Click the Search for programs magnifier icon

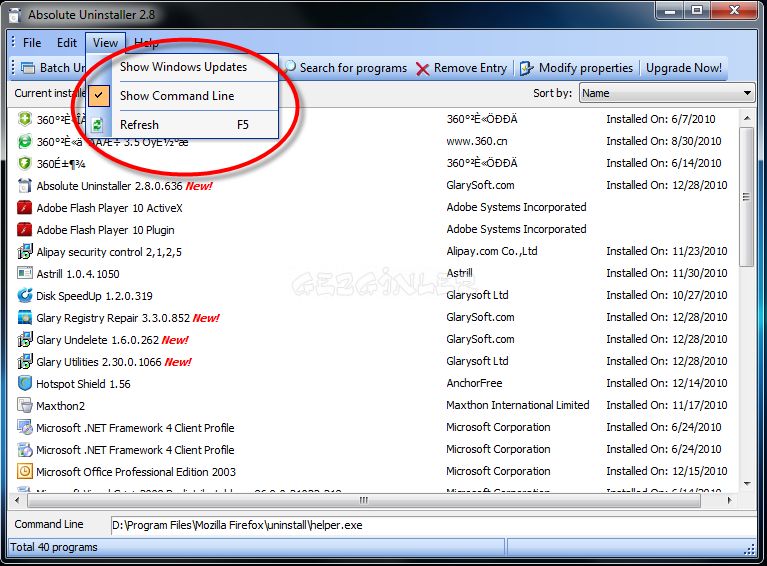[x=290, y=67]
